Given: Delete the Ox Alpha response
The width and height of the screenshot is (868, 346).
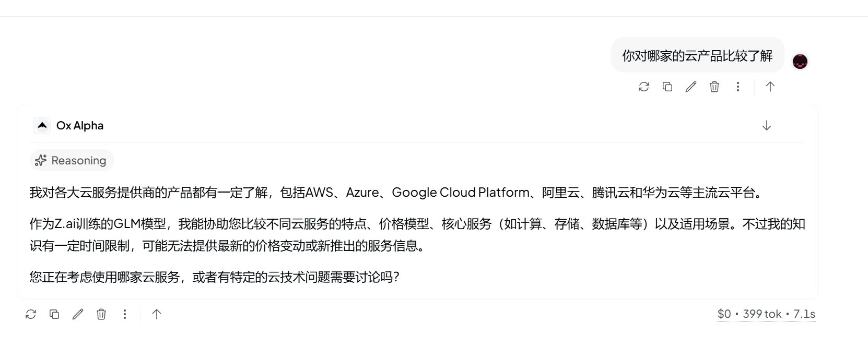Looking at the screenshot, I should click(x=101, y=314).
